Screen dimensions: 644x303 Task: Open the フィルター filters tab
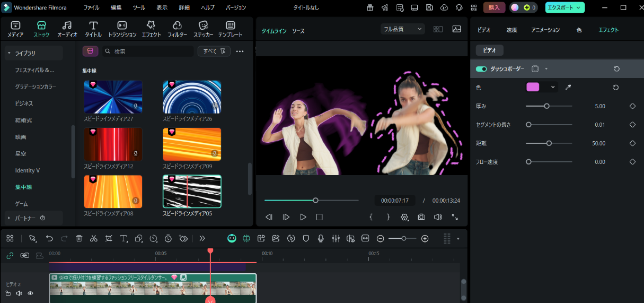click(x=177, y=29)
